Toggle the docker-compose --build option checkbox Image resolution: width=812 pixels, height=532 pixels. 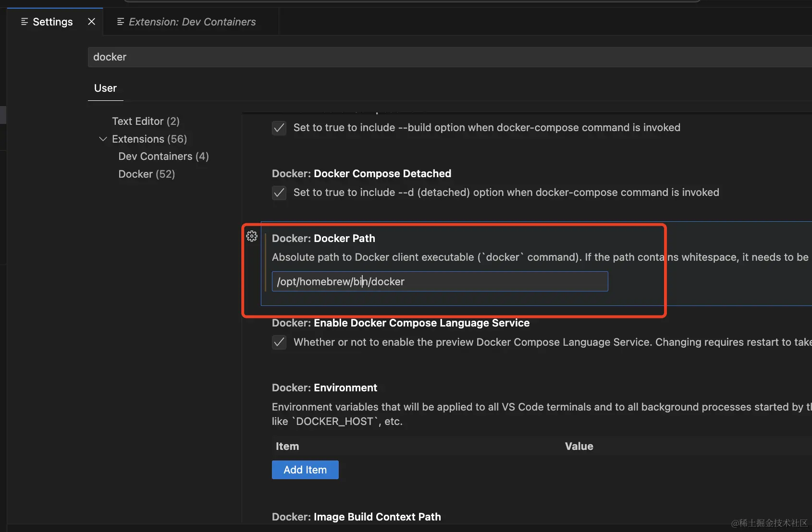(x=279, y=128)
